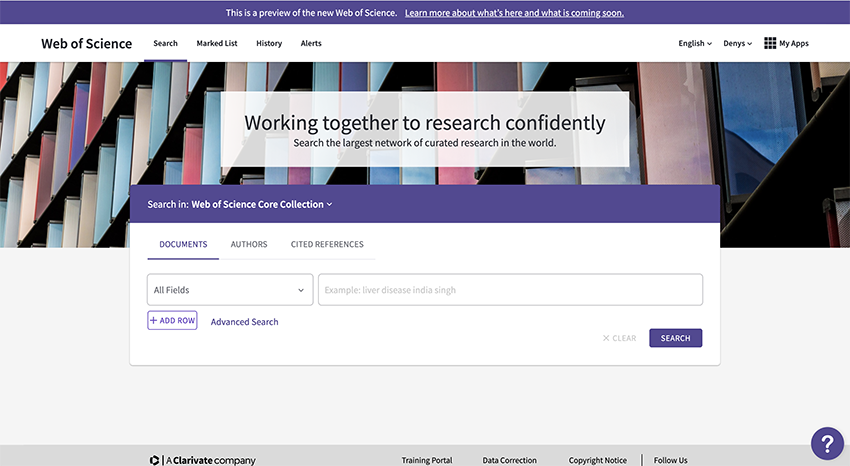Switch to the Authors tab
The height and width of the screenshot is (466, 850).
pos(249,244)
